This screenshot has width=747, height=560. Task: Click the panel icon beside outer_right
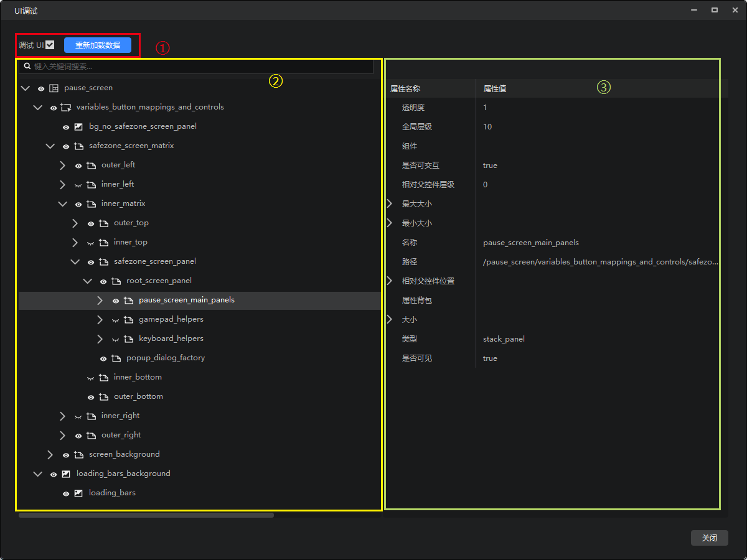coord(91,436)
